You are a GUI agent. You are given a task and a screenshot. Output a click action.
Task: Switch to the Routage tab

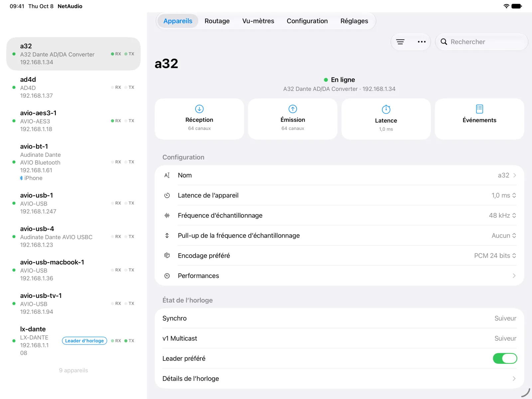(x=217, y=21)
